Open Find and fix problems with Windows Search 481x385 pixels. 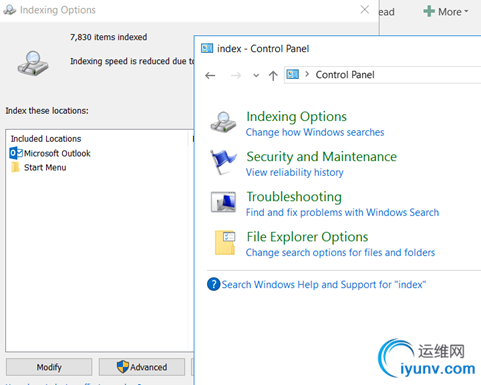click(342, 212)
